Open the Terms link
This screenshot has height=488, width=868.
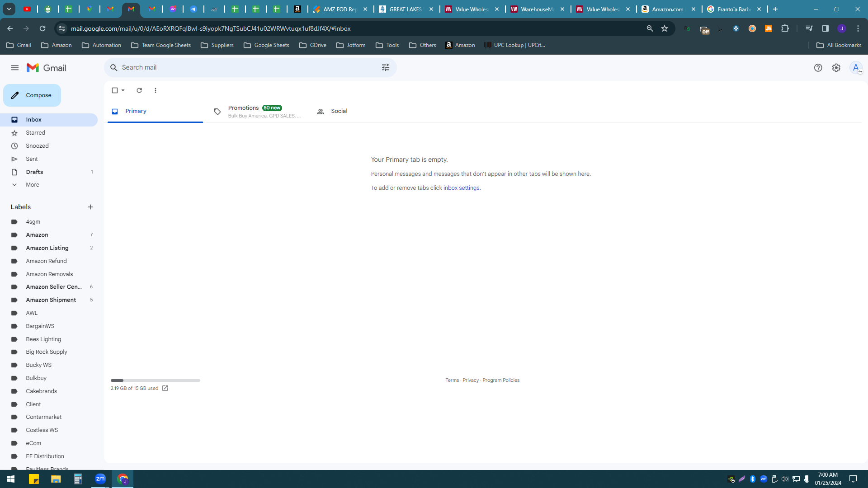[452, 380]
